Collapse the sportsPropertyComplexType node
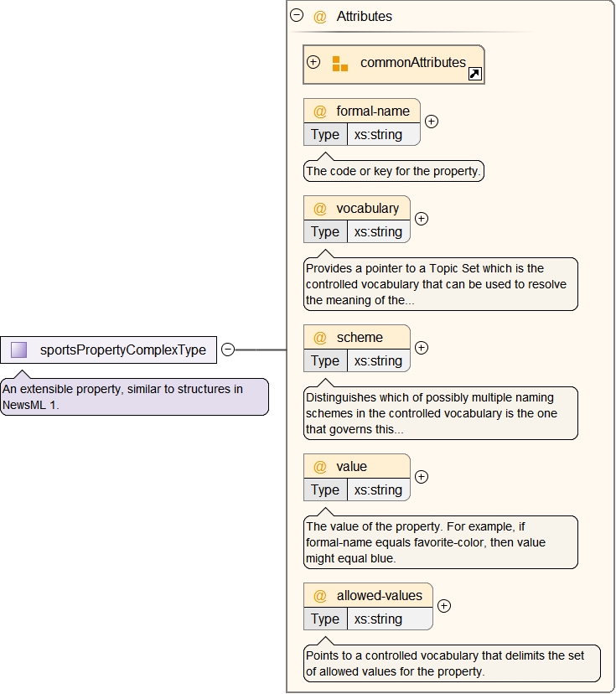This screenshot has height=694, width=616. 227,350
